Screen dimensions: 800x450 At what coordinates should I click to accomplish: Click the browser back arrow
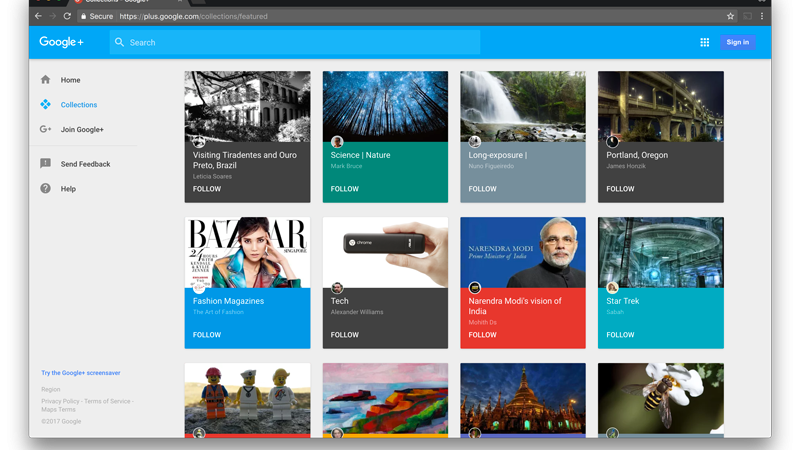click(38, 16)
